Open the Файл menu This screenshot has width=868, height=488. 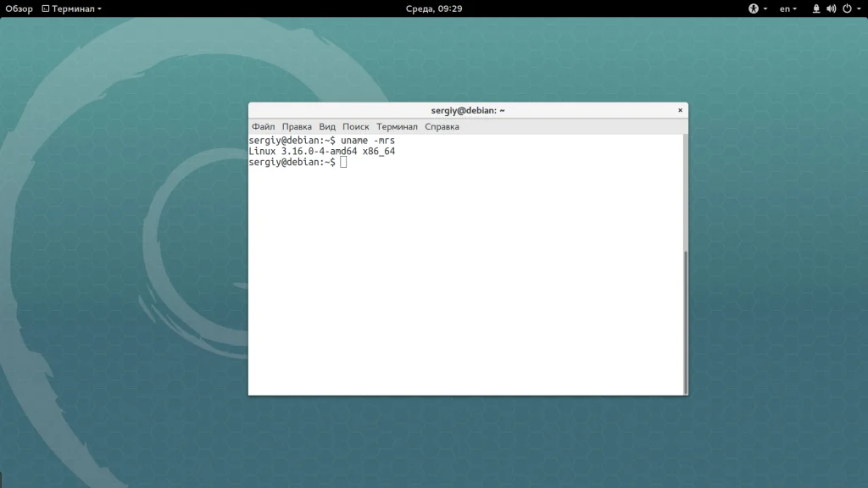tap(263, 126)
